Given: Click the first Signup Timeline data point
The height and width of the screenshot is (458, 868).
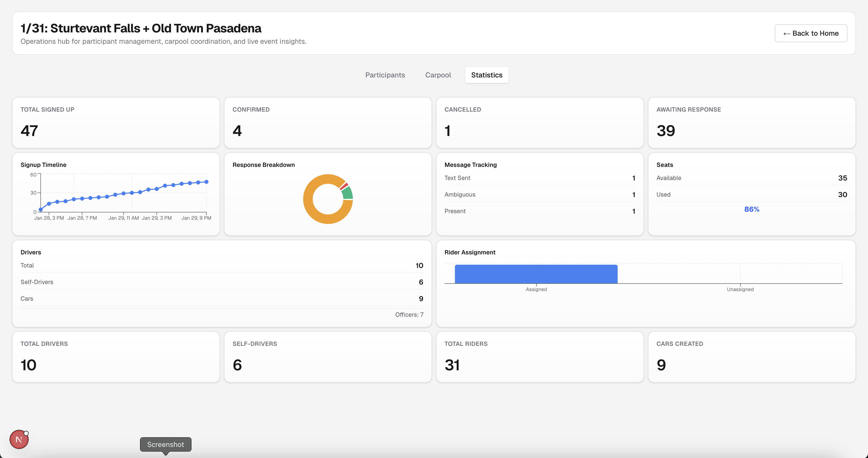Looking at the screenshot, I should [x=41, y=210].
